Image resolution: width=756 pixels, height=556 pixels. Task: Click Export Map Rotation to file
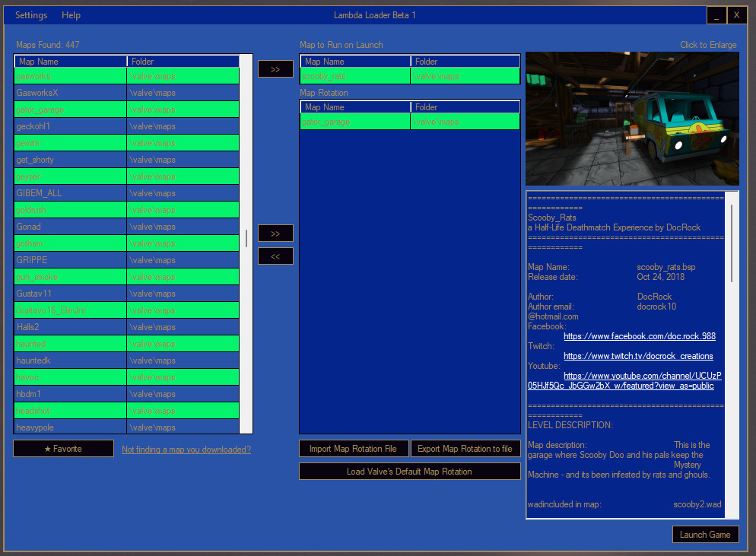[x=465, y=448]
